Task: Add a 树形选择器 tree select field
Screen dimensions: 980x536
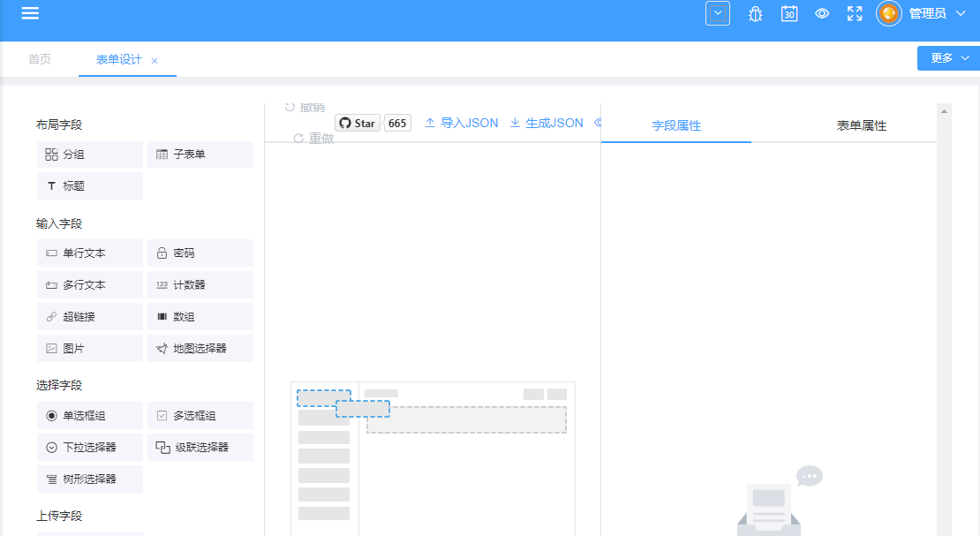Action: [90, 479]
